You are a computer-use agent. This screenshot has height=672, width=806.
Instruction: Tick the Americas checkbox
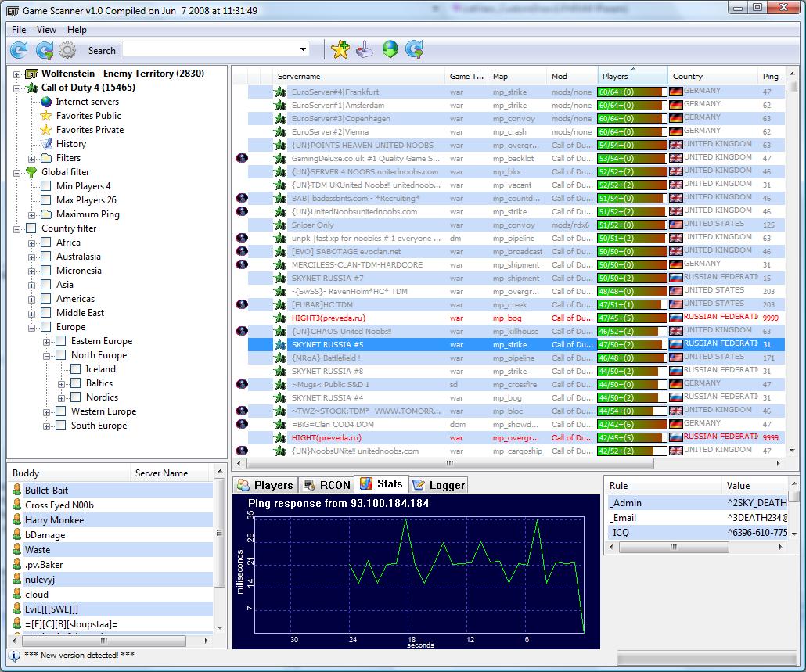[45, 299]
